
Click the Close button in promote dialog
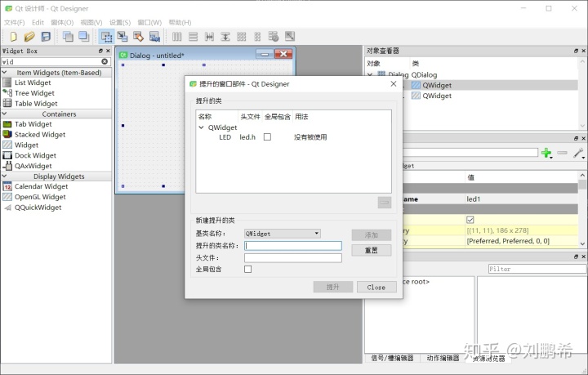click(376, 287)
